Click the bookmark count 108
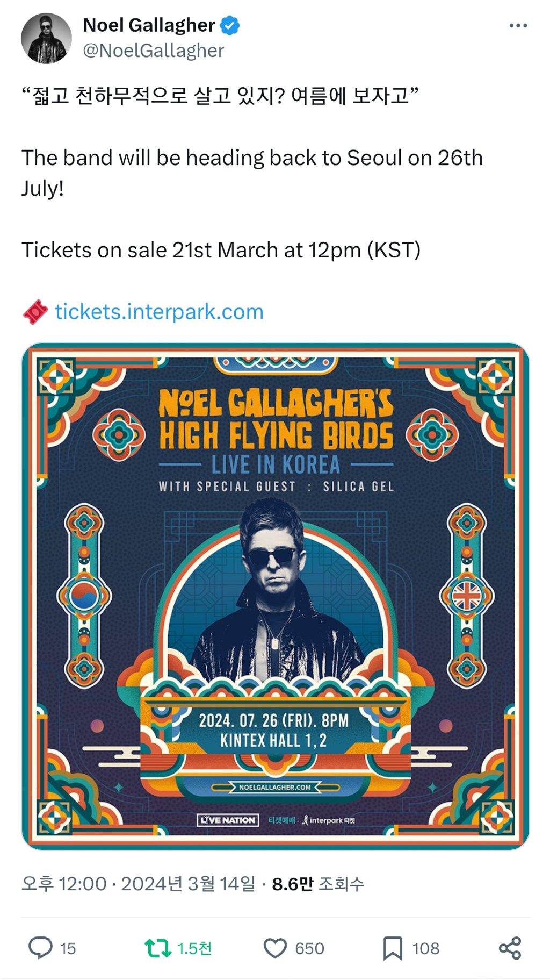 pyautogui.click(x=426, y=949)
